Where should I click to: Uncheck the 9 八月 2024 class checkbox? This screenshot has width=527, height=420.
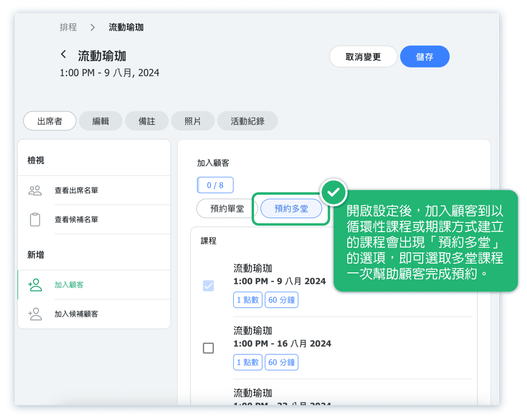click(208, 286)
